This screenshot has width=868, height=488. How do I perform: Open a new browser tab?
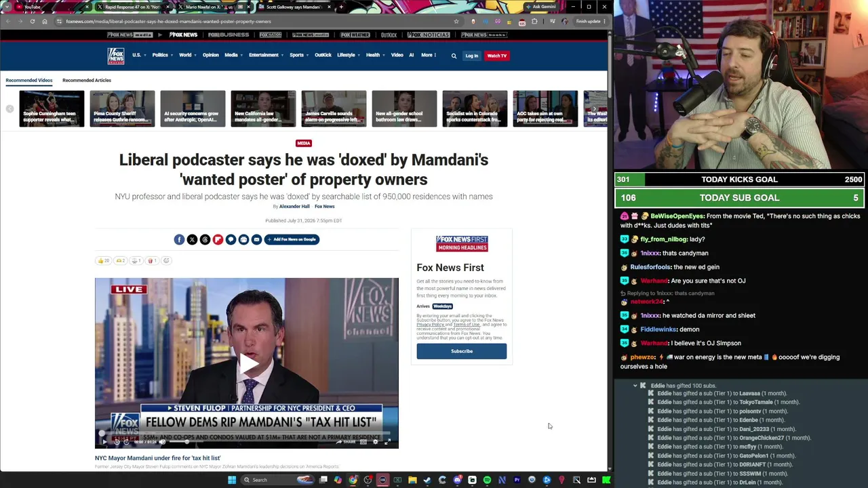(x=341, y=7)
